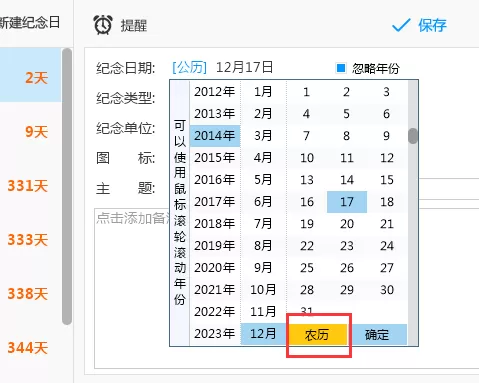Select the 344天 anniversary entry
Screen dimensions: 479x383
[x=31, y=348]
